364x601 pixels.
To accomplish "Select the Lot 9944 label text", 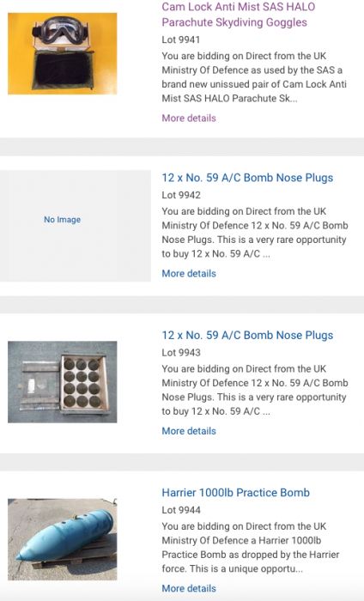I will click(x=181, y=510).
